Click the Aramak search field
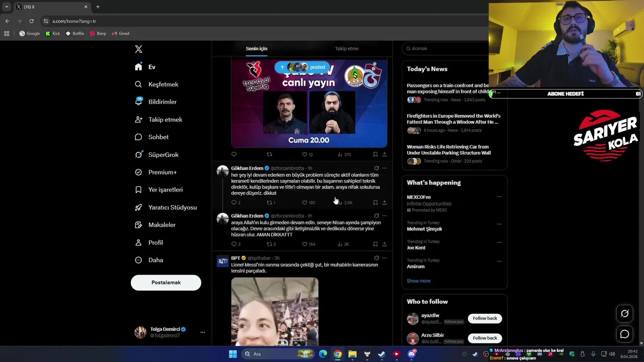 (448, 48)
